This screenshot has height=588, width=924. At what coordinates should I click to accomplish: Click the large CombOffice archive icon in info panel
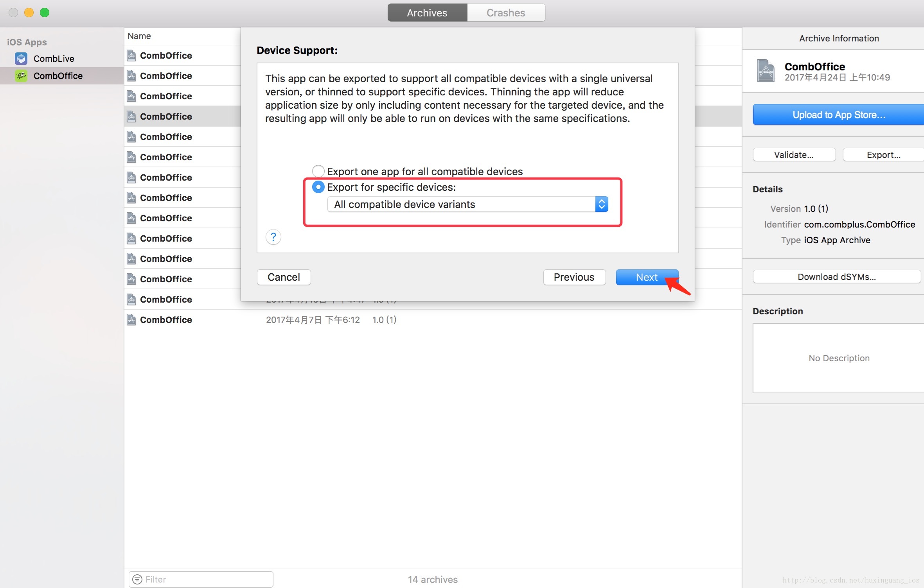coord(766,71)
